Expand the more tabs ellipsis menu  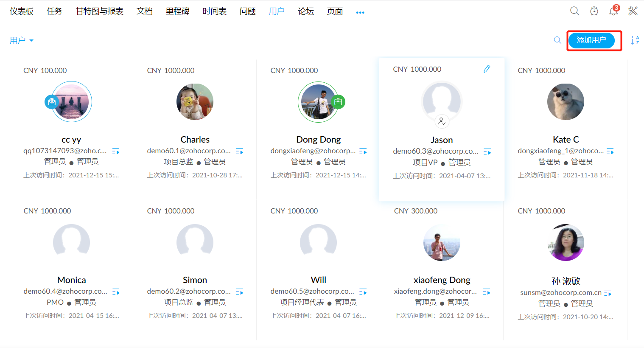click(x=360, y=12)
